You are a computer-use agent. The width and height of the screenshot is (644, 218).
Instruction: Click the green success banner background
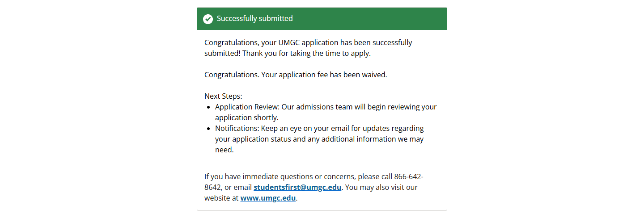322,19
